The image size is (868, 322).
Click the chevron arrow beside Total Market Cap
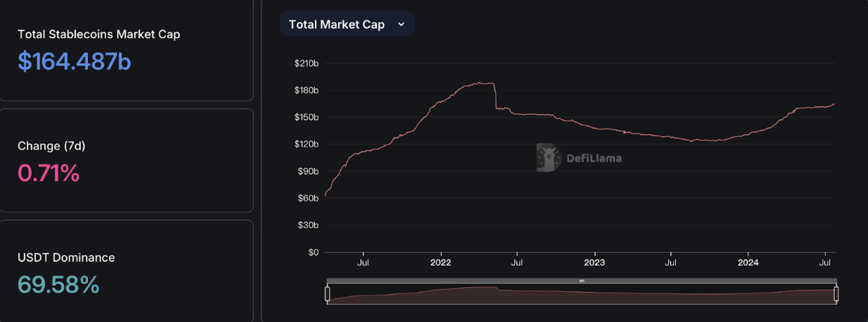402,24
